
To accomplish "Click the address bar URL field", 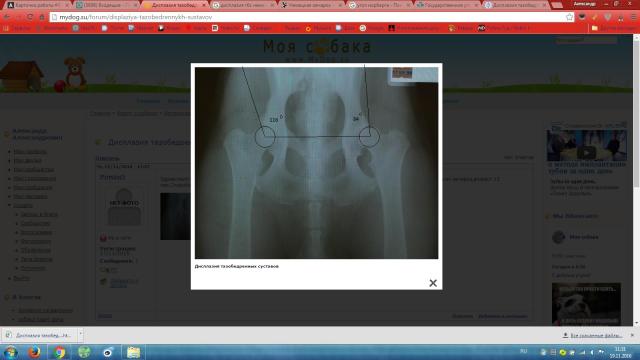I will click(310, 17).
